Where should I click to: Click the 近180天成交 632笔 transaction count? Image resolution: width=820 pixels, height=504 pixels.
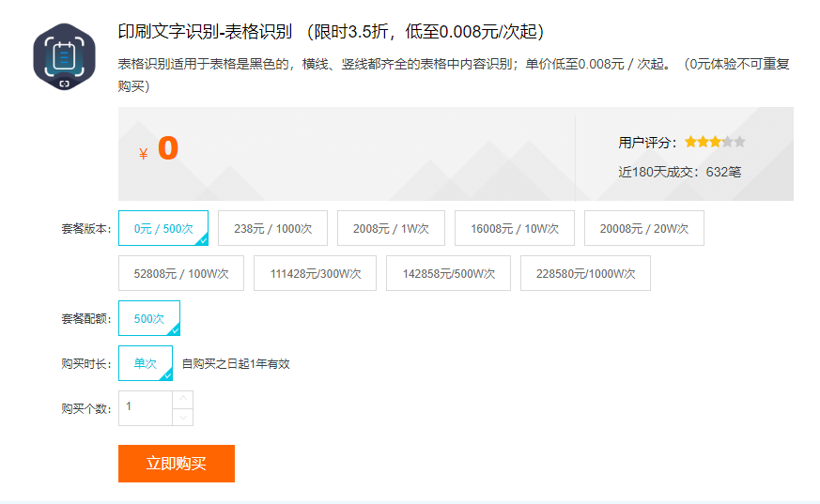point(679,172)
